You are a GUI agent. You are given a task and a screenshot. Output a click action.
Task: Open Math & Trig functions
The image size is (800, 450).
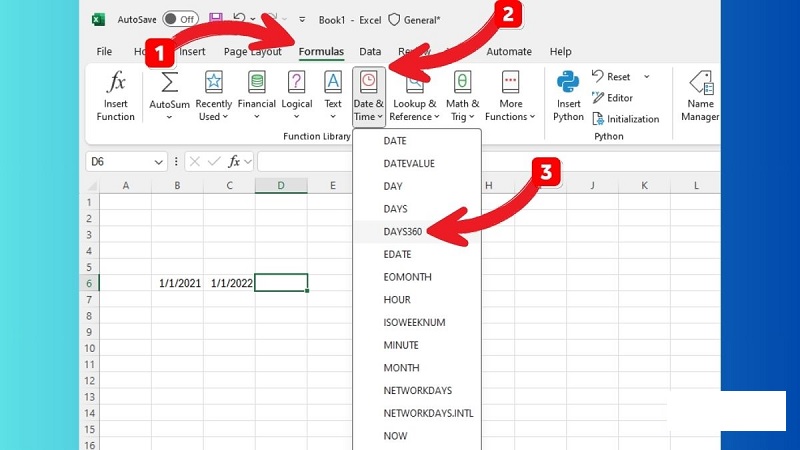pyautogui.click(x=462, y=95)
